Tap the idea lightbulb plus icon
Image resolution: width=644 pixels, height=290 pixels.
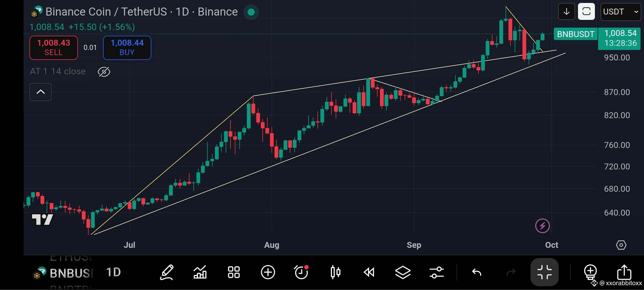click(590, 272)
